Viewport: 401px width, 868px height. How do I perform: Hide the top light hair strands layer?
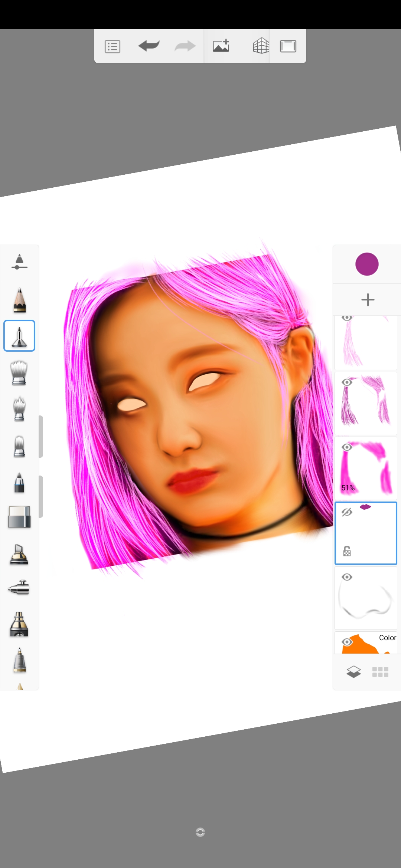(347, 318)
